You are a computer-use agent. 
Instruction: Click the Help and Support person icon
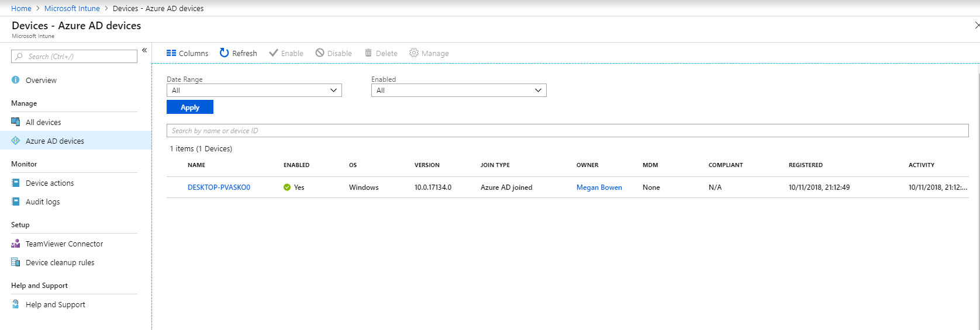[16, 304]
